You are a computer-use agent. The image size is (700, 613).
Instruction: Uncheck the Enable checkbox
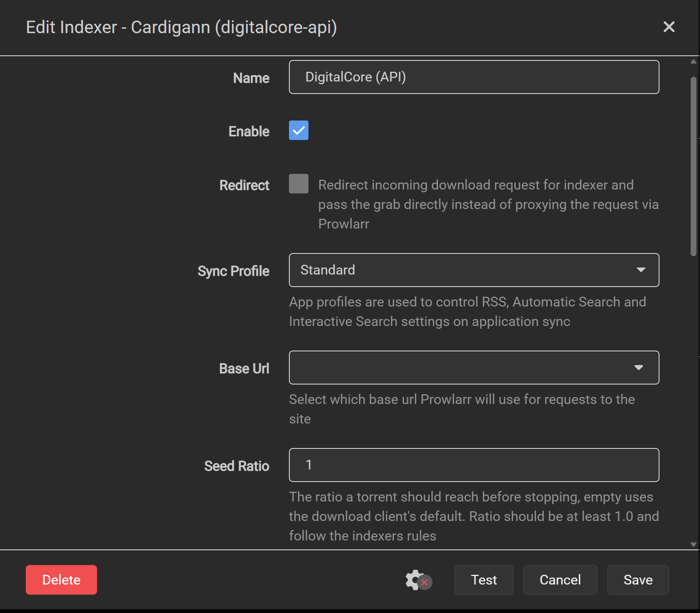pyautogui.click(x=298, y=130)
